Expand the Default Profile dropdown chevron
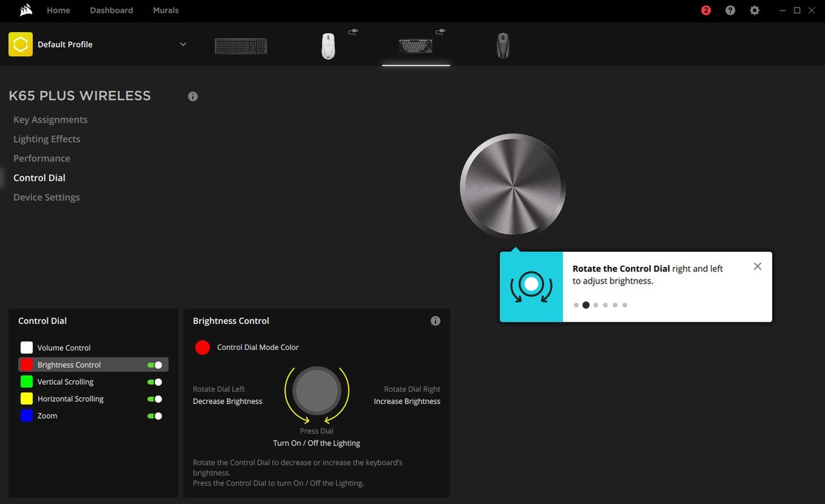825x504 pixels. pyautogui.click(x=183, y=44)
